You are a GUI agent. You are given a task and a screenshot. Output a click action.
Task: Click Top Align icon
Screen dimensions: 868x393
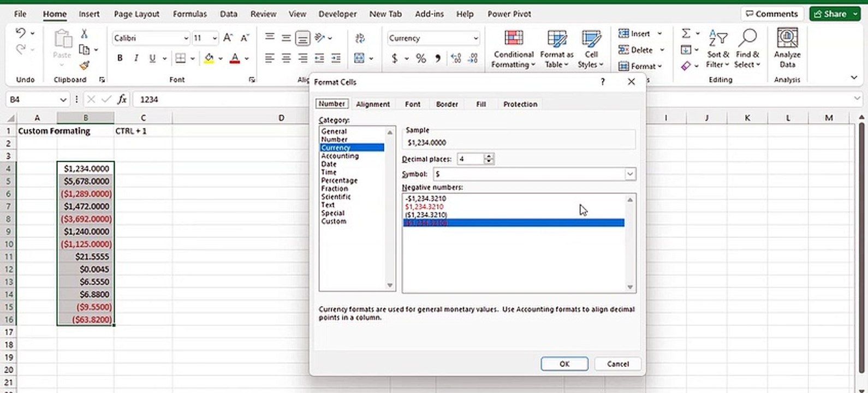click(270, 38)
